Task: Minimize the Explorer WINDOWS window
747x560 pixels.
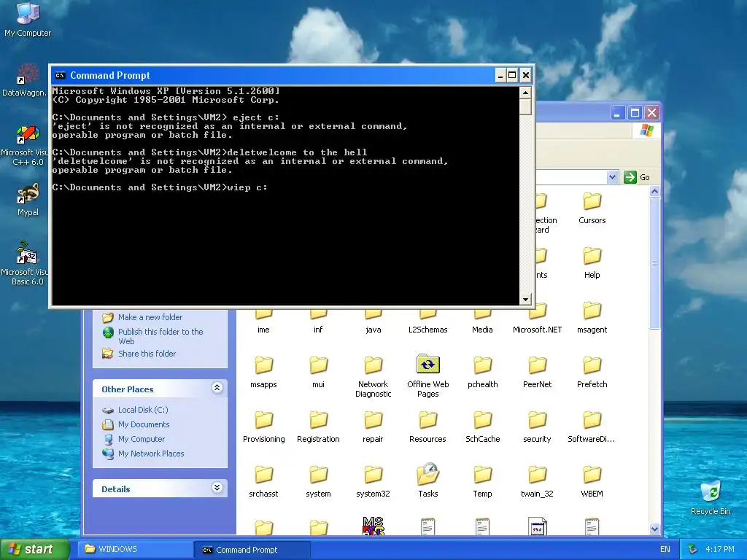Action: point(617,113)
